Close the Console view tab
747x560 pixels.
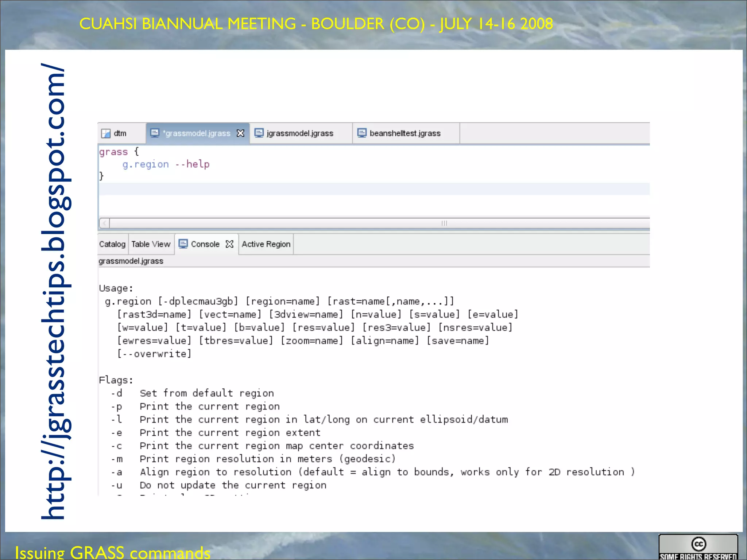(229, 244)
